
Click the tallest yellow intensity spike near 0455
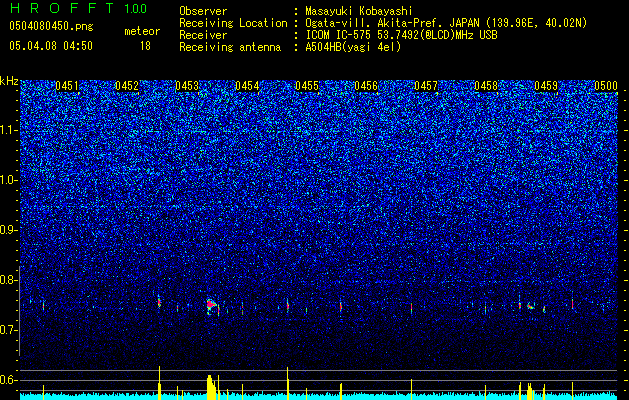coord(288,383)
